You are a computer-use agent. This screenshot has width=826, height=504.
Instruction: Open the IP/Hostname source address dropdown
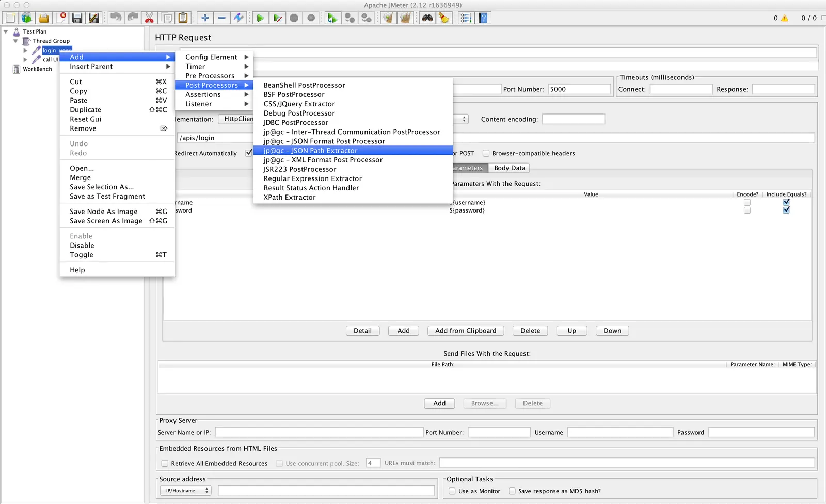185,491
